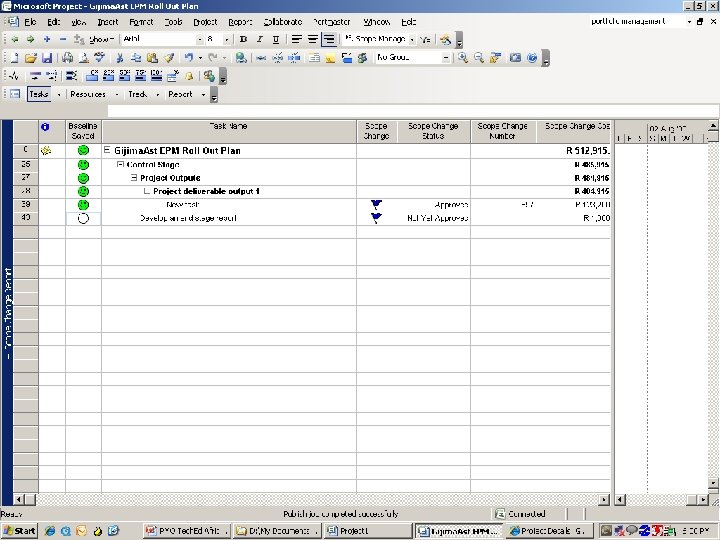Click the vertical scrollbar down arrow
This screenshot has width=720, height=540.
713,483
